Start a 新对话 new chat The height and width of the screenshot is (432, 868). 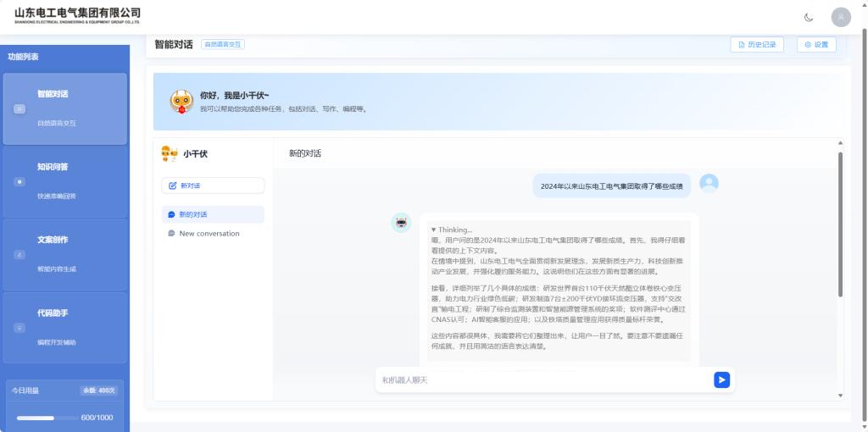point(213,186)
